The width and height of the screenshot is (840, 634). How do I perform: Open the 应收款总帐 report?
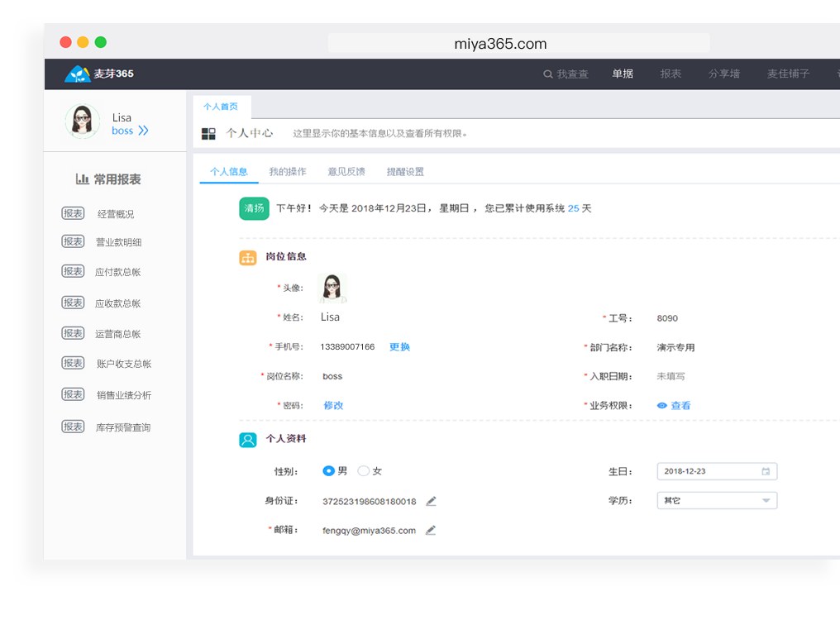[118, 303]
